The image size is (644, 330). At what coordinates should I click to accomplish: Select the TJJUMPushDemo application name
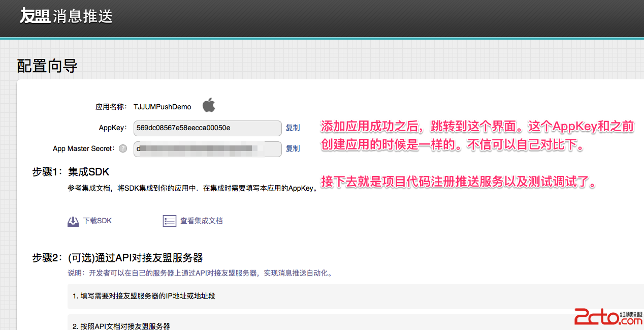tap(162, 107)
